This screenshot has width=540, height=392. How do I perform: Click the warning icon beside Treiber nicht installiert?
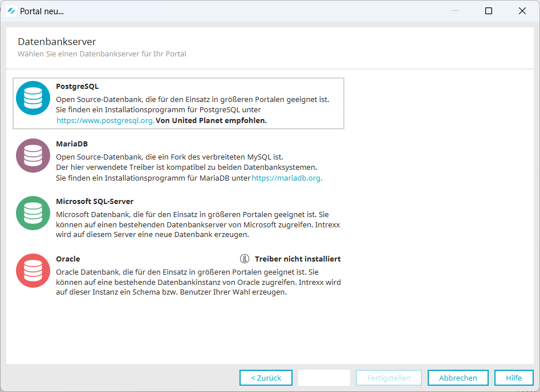coord(245,259)
